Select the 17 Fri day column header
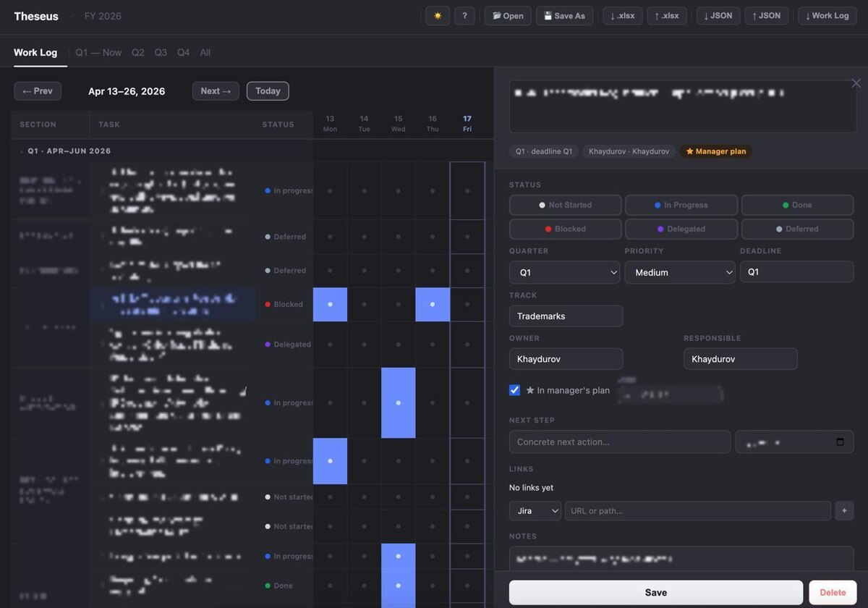This screenshot has width=868, height=608. click(467, 124)
